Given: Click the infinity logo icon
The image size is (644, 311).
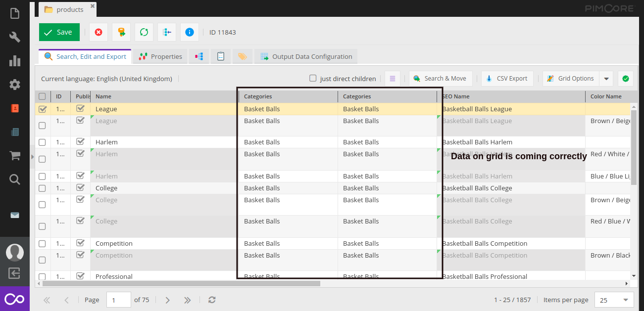Looking at the screenshot, I should (x=15, y=299).
